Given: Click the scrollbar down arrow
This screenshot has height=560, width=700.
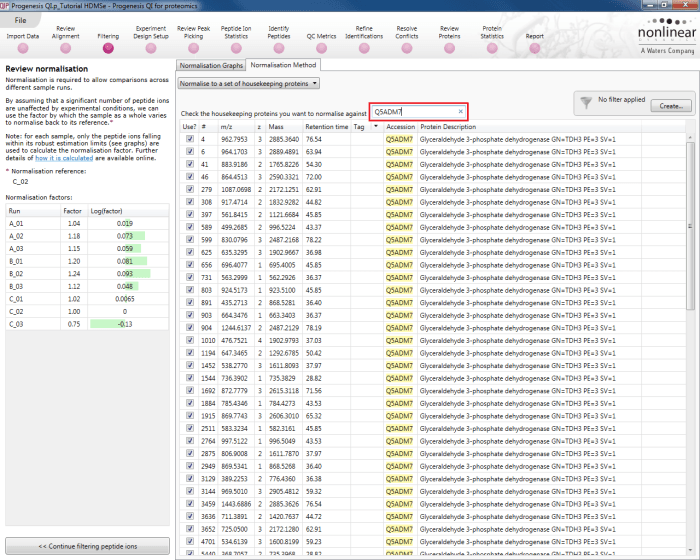Looking at the screenshot, I should pyautogui.click(x=690, y=550).
